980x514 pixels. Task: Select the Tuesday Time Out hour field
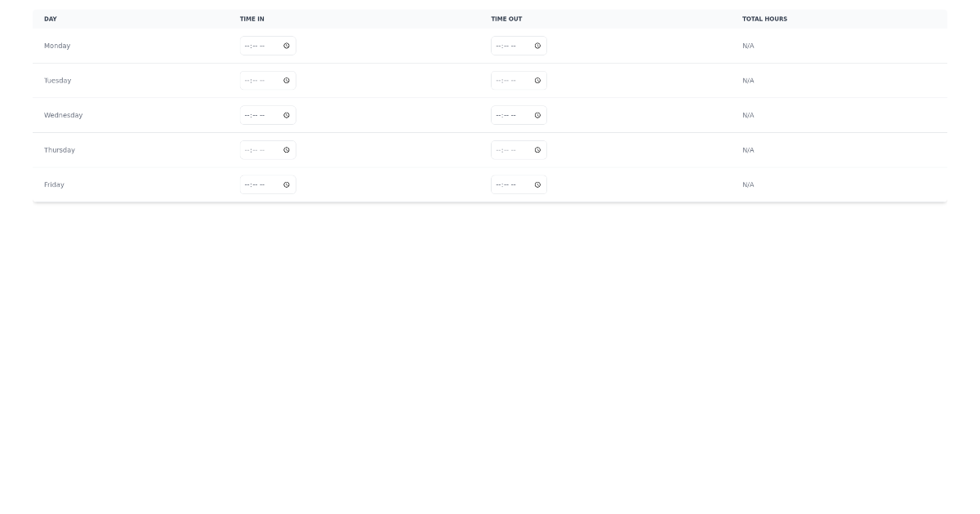point(498,81)
